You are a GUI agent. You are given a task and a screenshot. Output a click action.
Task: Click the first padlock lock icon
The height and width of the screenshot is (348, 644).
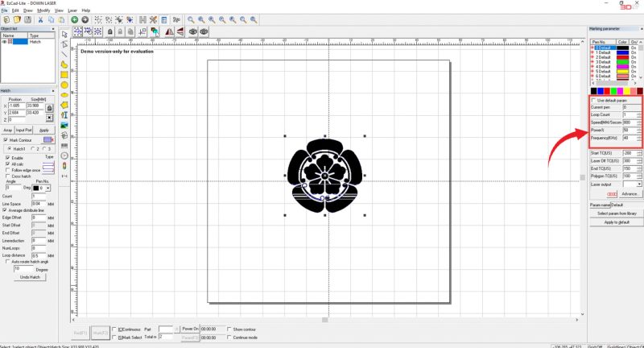[x=110, y=31]
